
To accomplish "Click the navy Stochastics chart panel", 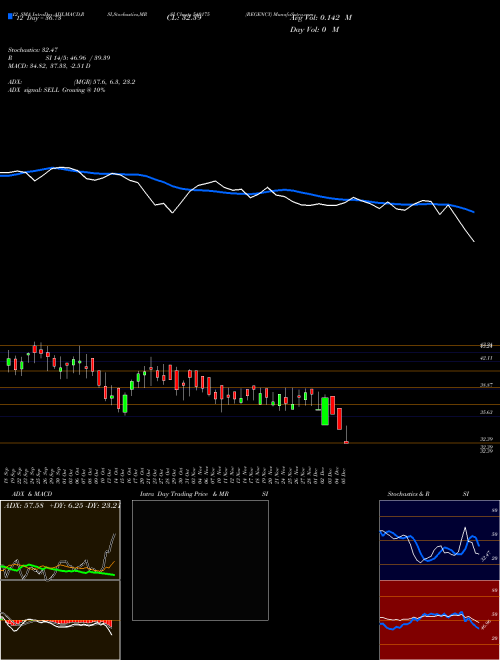I will point(439,540).
